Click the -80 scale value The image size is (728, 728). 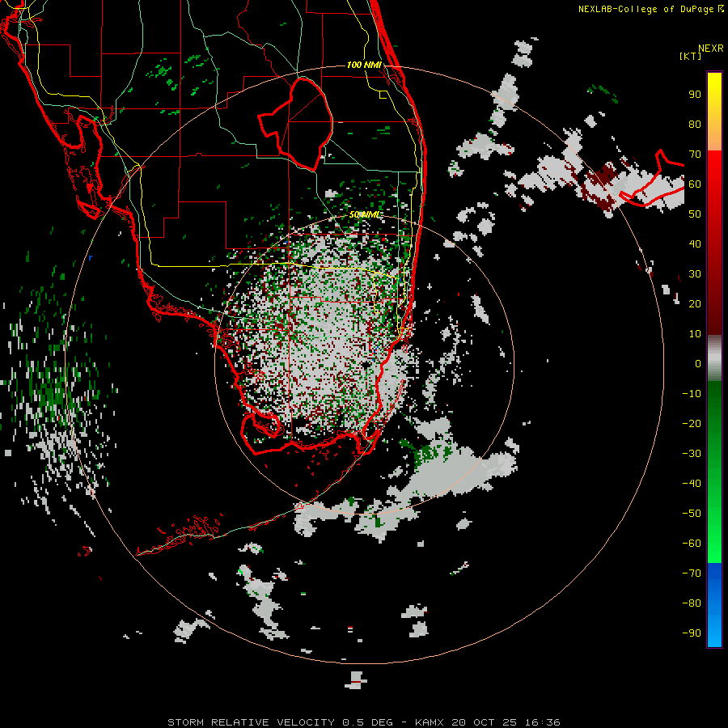[692, 603]
